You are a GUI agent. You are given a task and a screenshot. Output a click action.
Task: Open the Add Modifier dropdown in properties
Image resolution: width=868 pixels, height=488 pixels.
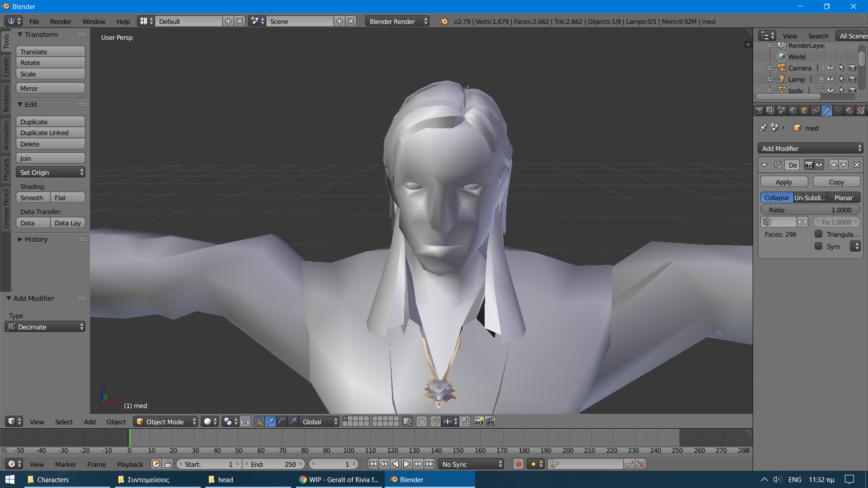[x=811, y=148]
